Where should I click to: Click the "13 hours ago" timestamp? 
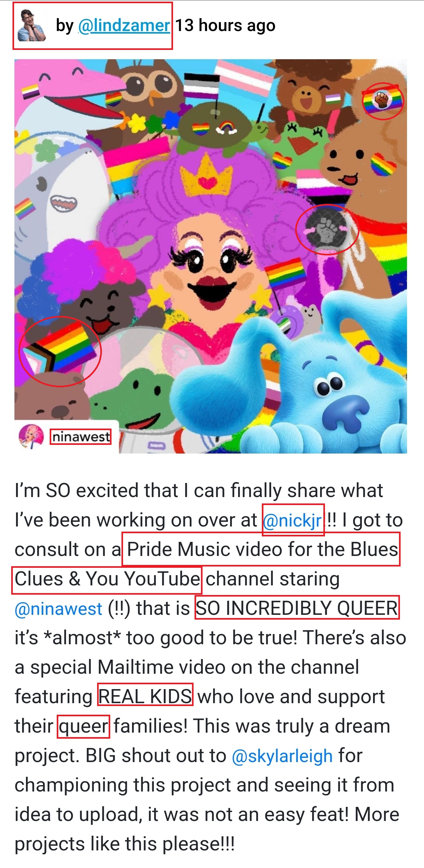point(225,26)
